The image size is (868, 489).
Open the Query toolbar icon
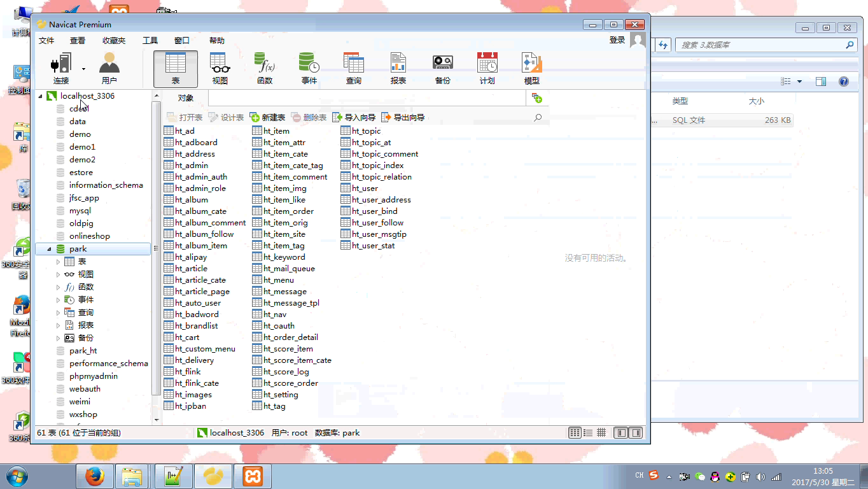tap(354, 69)
